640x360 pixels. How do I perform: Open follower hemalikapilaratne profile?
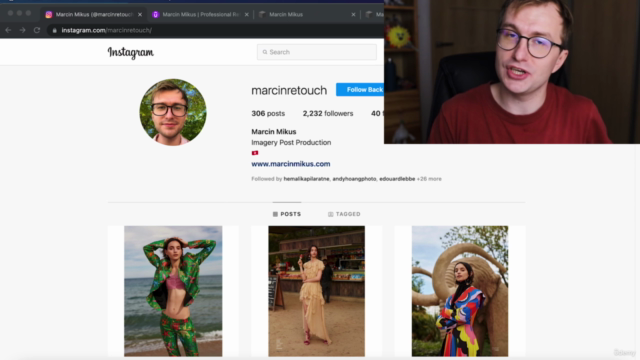coord(307,179)
